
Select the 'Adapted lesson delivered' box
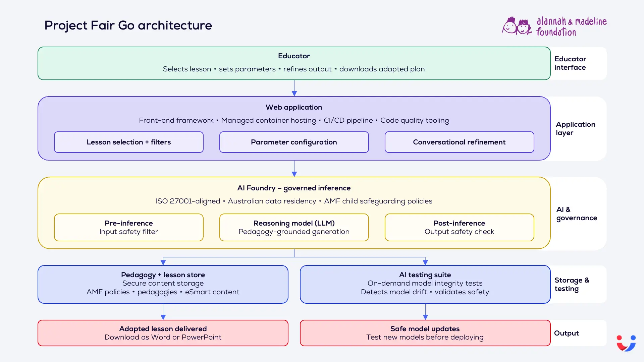(x=163, y=333)
